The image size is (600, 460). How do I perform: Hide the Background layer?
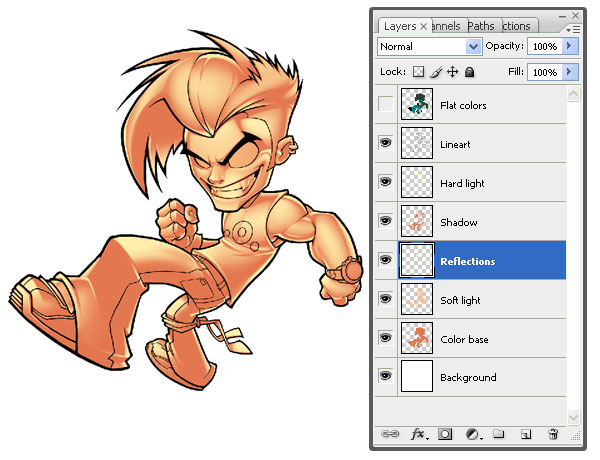[385, 375]
